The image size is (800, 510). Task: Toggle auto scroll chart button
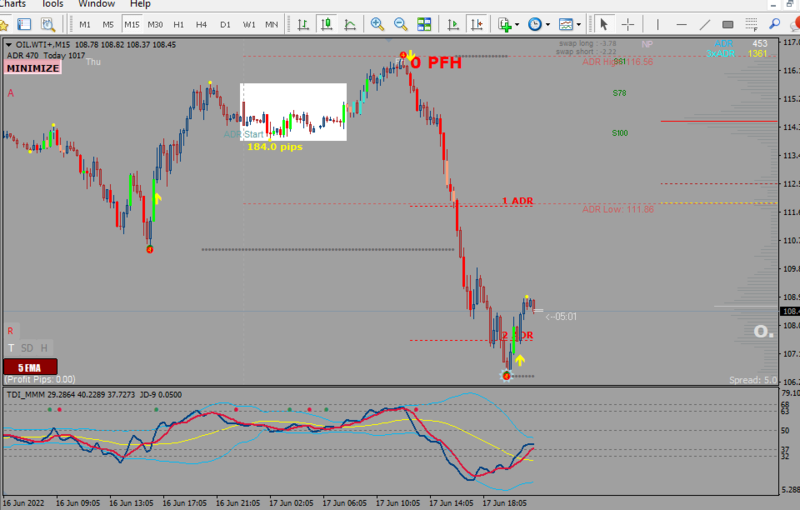(453, 24)
